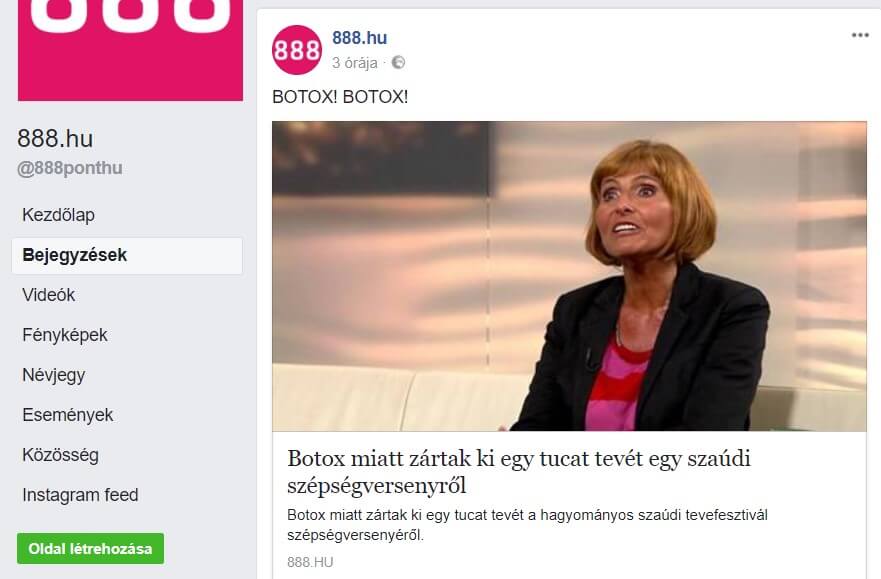Screen dimensions: 881x579
Task: Open the Botox miatt zártak ki headline link
Action: point(519,472)
